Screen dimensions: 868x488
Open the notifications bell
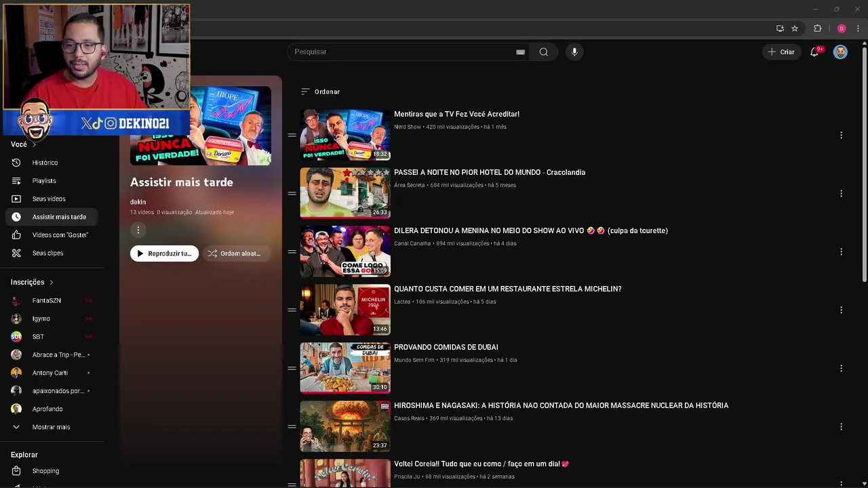pyautogui.click(x=814, y=52)
